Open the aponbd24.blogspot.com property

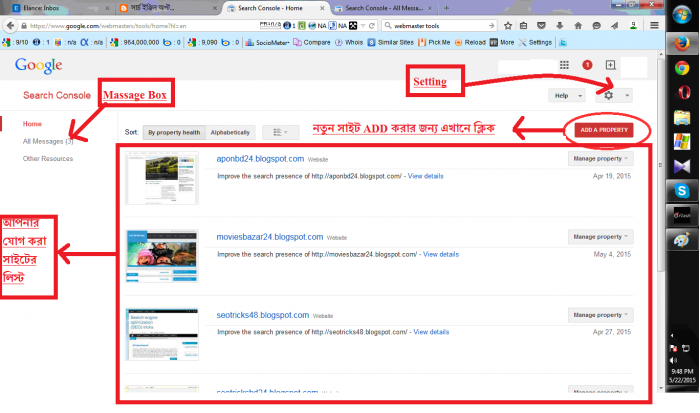point(260,159)
